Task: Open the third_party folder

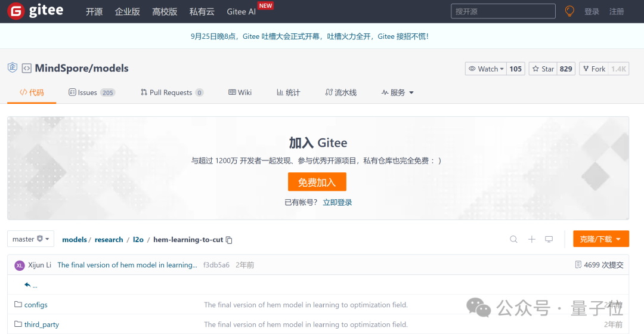Action: (x=42, y=324)
